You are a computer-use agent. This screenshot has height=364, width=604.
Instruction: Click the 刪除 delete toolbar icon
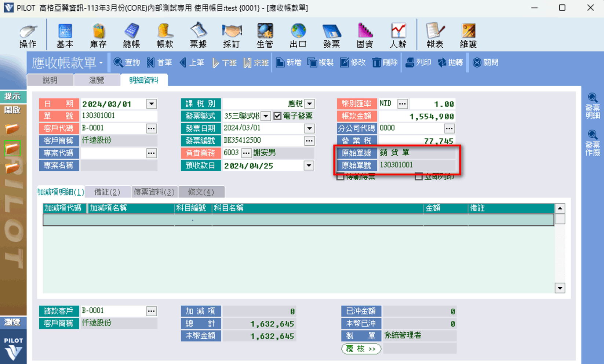coord(385,63)
